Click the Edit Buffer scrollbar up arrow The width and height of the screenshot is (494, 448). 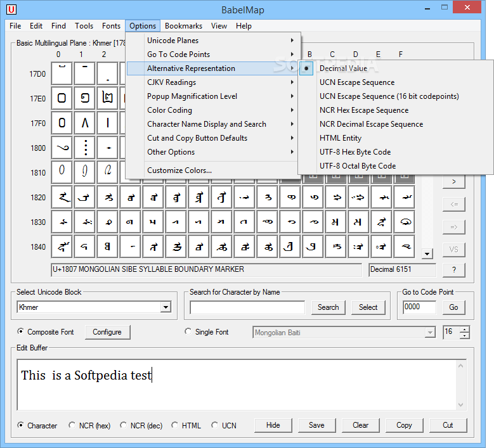[460, 366]
